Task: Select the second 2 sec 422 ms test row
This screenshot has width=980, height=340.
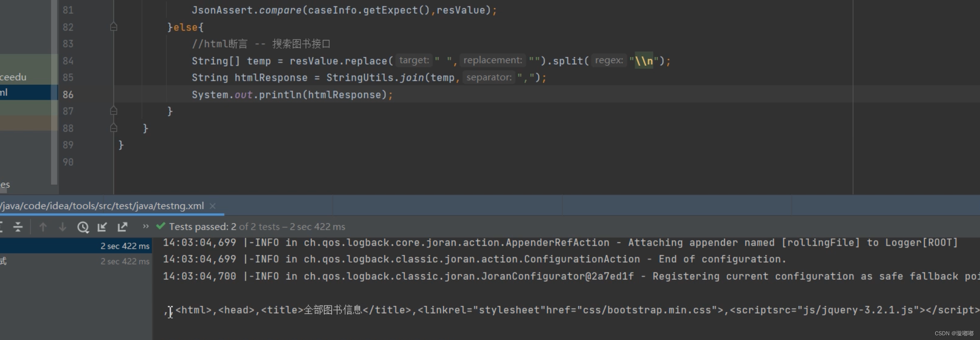Action: pyautogui.click(x=76, y=261)
